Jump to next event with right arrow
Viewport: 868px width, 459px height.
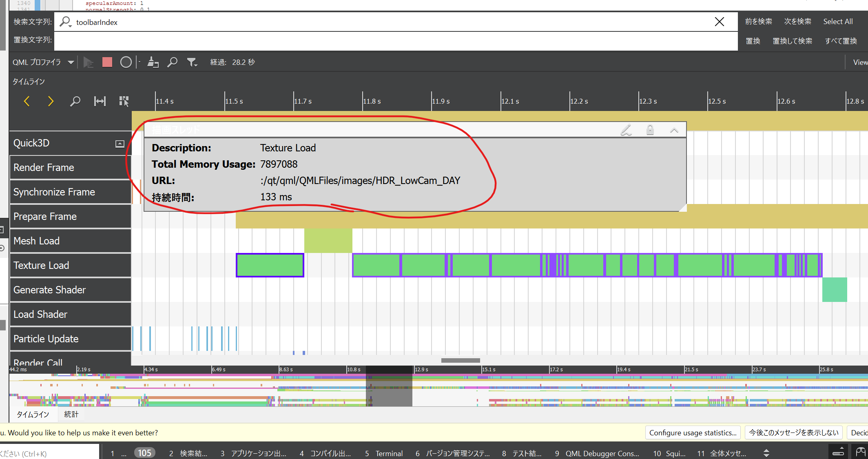coord(51,101)
